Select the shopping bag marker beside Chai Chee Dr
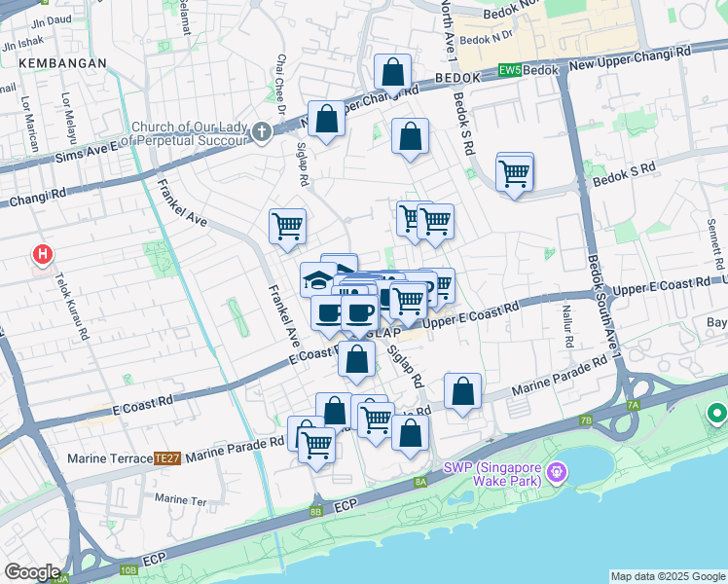 pos(327,120)
